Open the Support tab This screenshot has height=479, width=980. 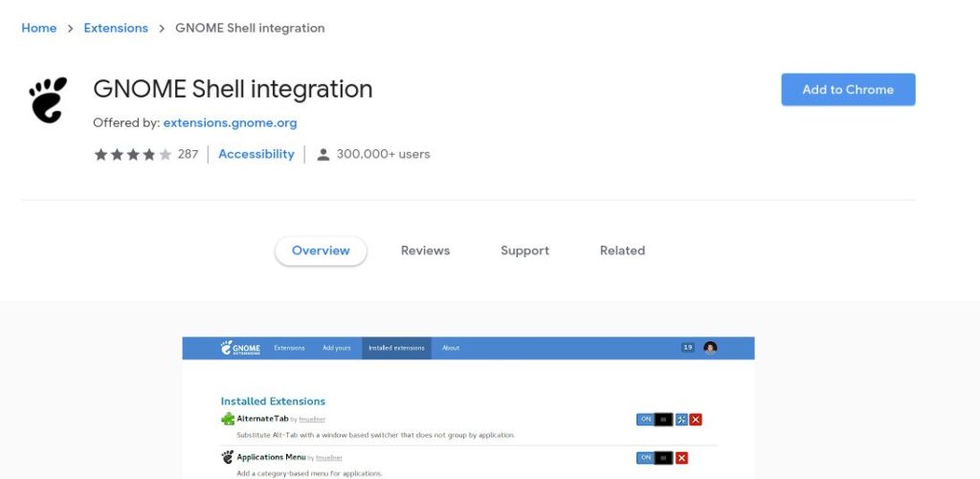525,250
